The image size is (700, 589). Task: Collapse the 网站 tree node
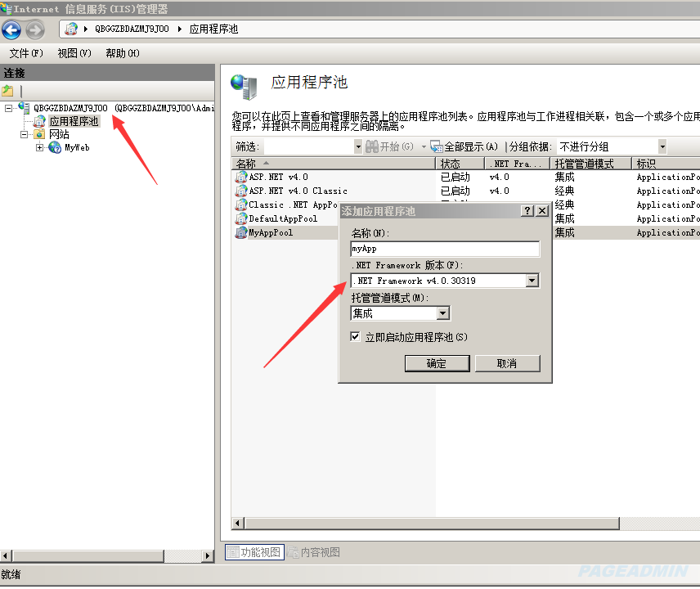tap(24, 134)
